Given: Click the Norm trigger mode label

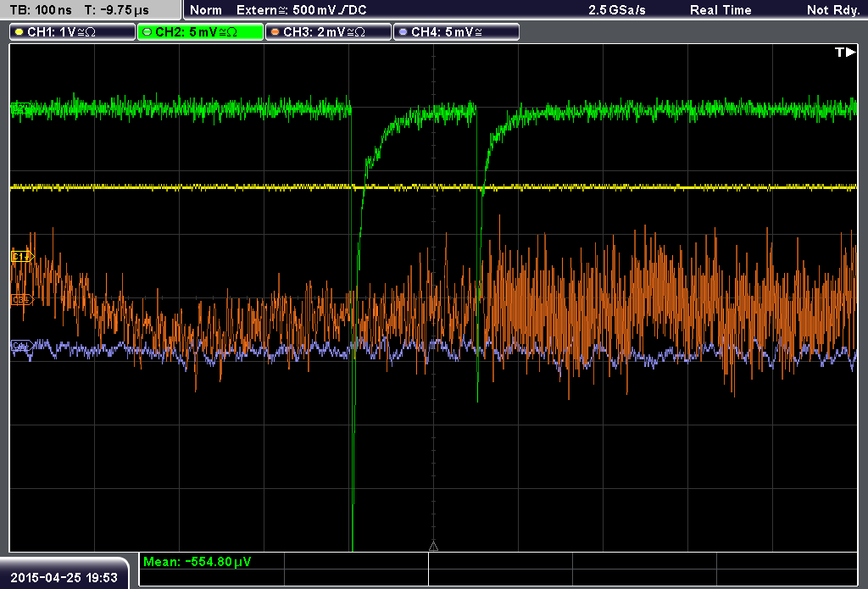Looking at the screenshot, I should 206,10.
